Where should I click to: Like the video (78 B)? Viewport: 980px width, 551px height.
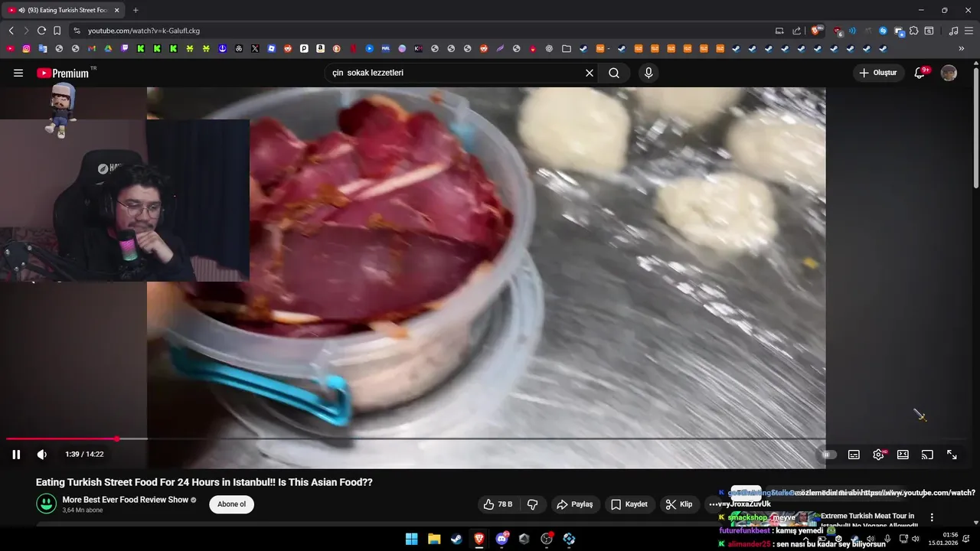[x=497, y=504]
